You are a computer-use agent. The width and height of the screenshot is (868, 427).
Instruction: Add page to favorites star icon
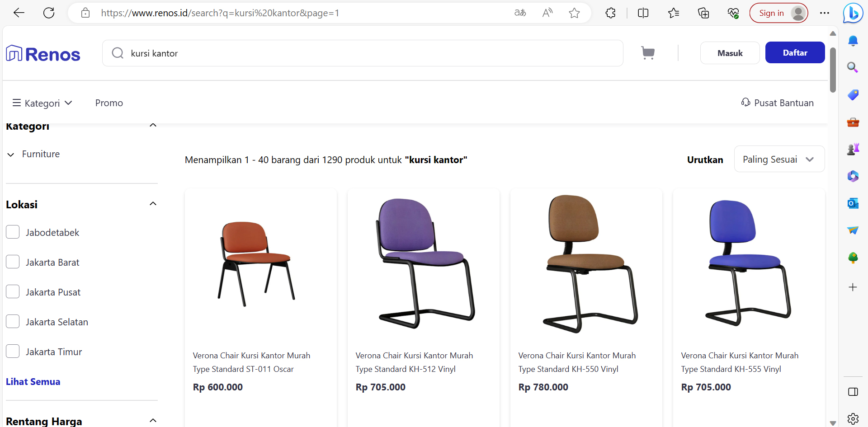click(x=574, y=13)
